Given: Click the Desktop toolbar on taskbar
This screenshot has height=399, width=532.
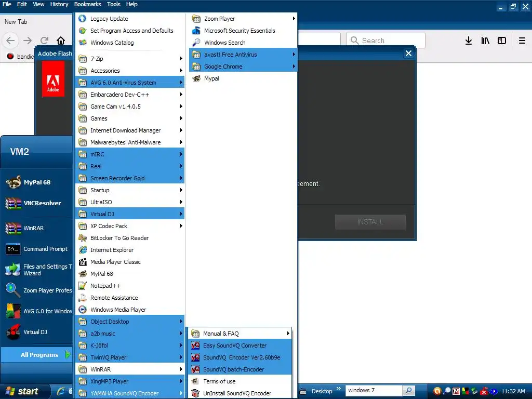Looking at the screenshot, I should click(322, 391).
